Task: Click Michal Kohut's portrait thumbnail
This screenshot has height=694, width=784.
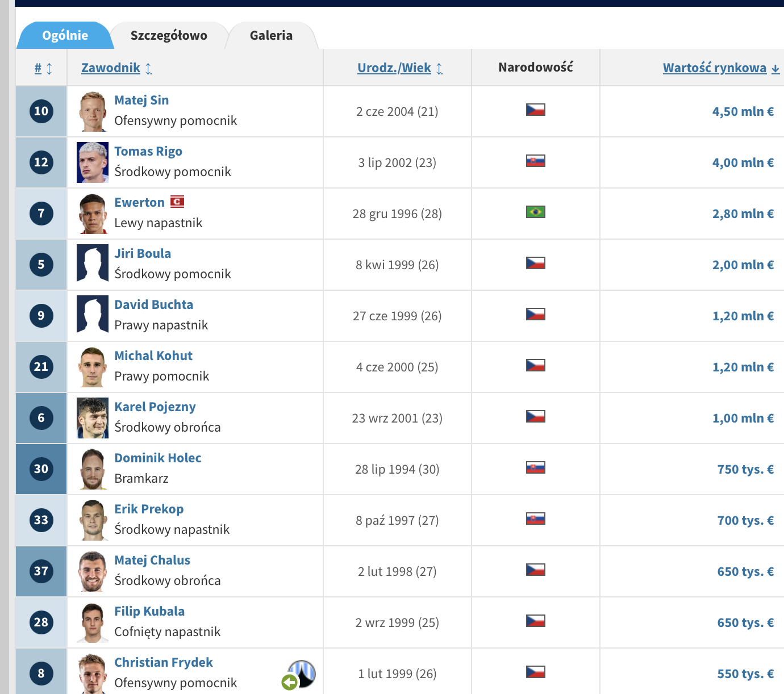Action: [x=92, y=367]
